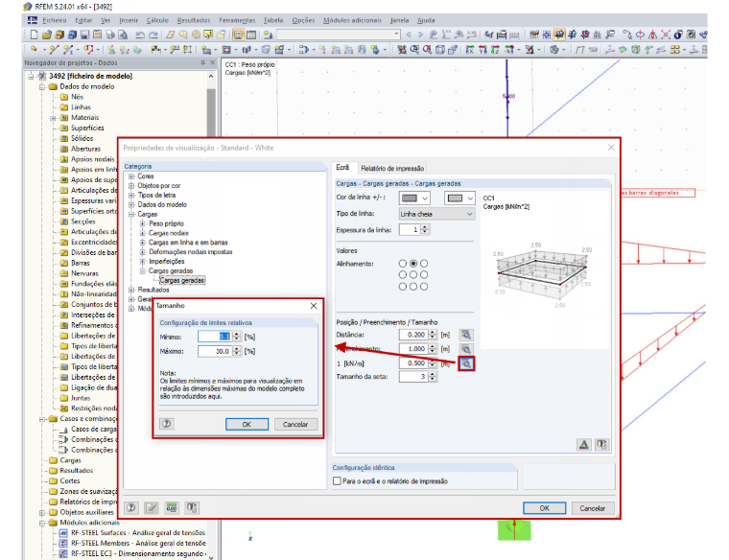
Task: Open the 'Cálculo' menu
Action: point(157,20)
